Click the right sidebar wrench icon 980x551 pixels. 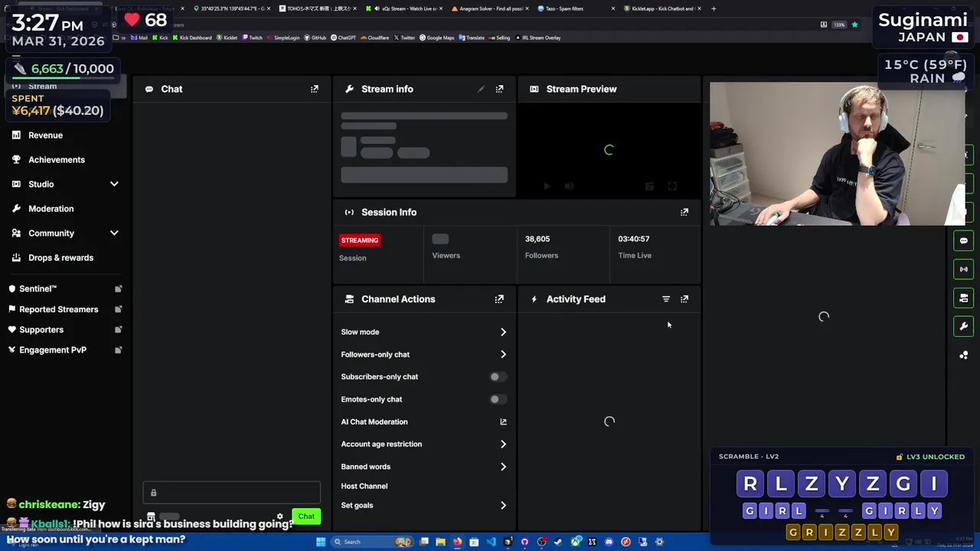(964, 326)
